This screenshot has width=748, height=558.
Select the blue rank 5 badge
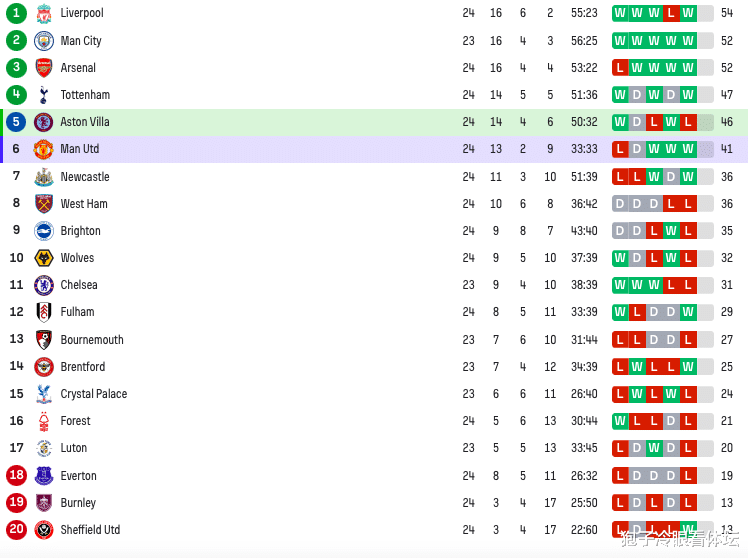pos(16,122)
